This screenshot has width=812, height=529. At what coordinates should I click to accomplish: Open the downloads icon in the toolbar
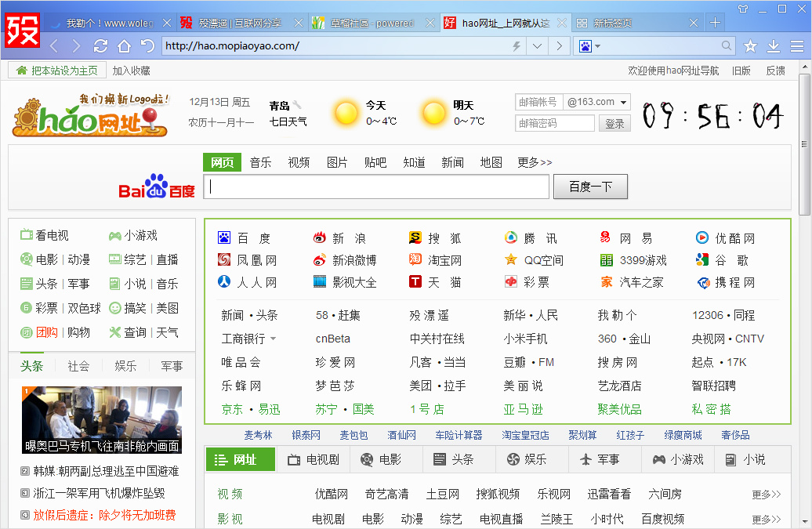click(x=773, y=46)
